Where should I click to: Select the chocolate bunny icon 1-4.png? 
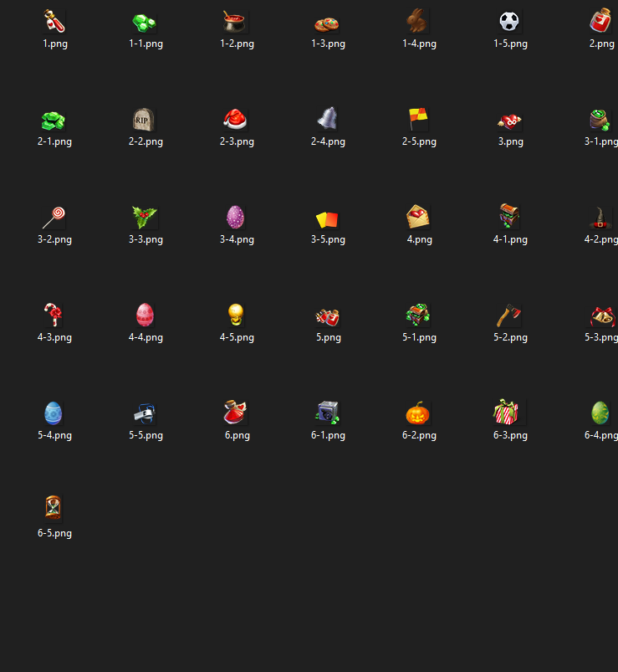pyautogui.click(x=416, y=21)
